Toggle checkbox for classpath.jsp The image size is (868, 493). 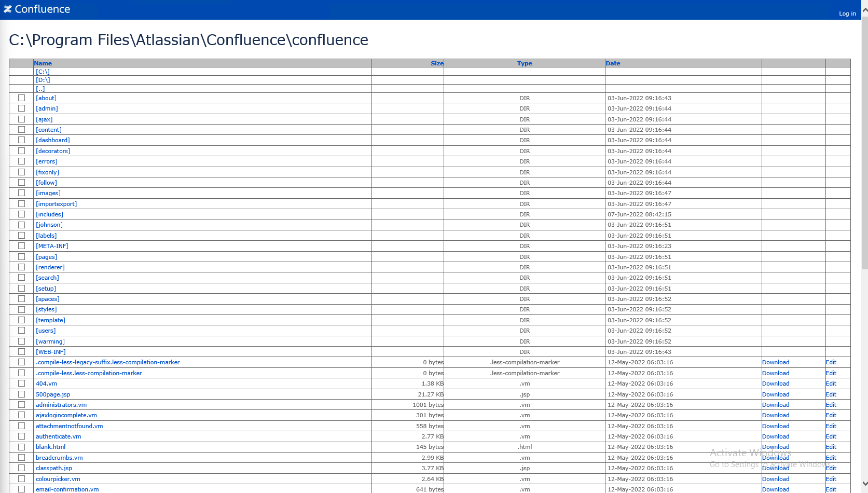pos(21,468)
